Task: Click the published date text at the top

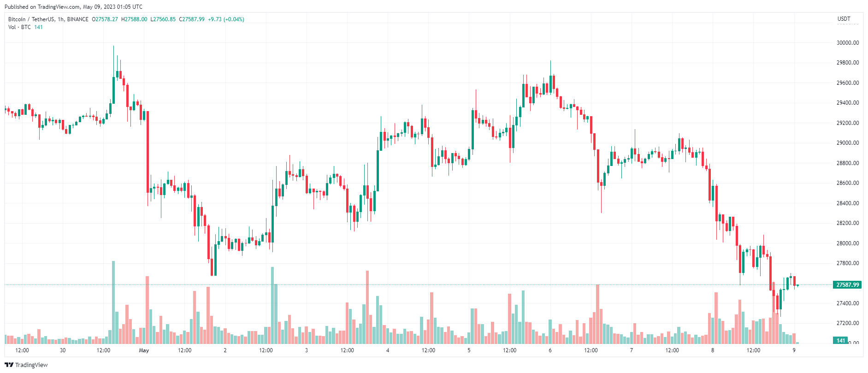Action: click(x=73, y=7)
